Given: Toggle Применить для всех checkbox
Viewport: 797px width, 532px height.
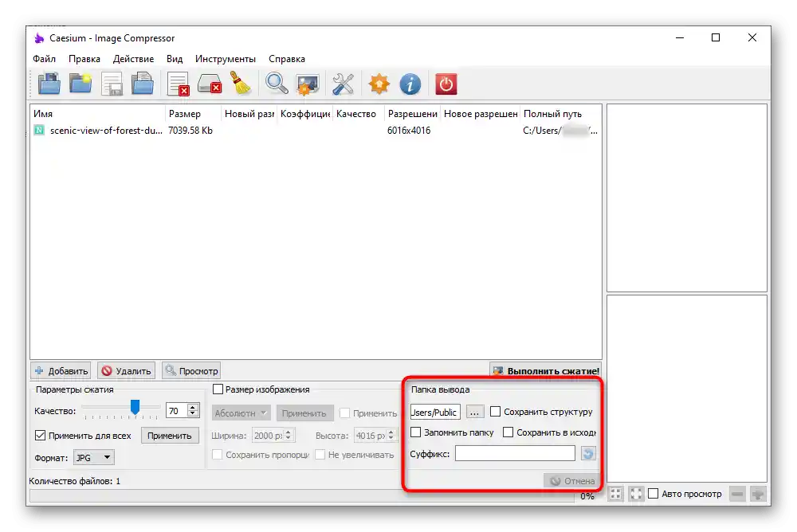Looking at the screenshot, I should tap(40, 436).
